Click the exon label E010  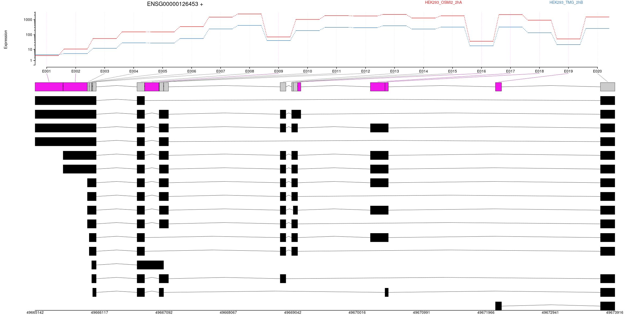308,71
